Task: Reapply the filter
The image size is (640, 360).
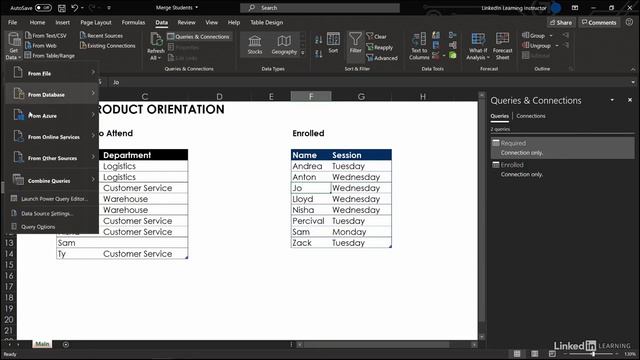Action: pyautogui.click(x=380, y=47)
